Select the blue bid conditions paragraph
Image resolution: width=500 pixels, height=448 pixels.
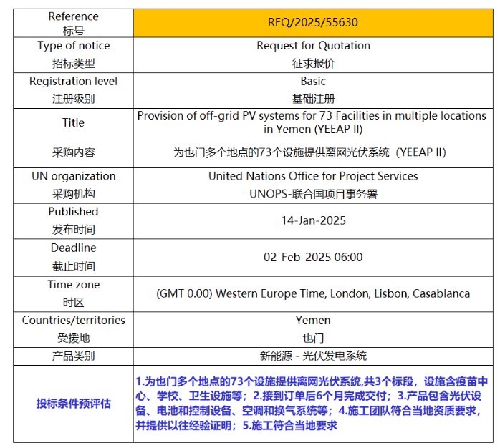(x=313, y=403)
